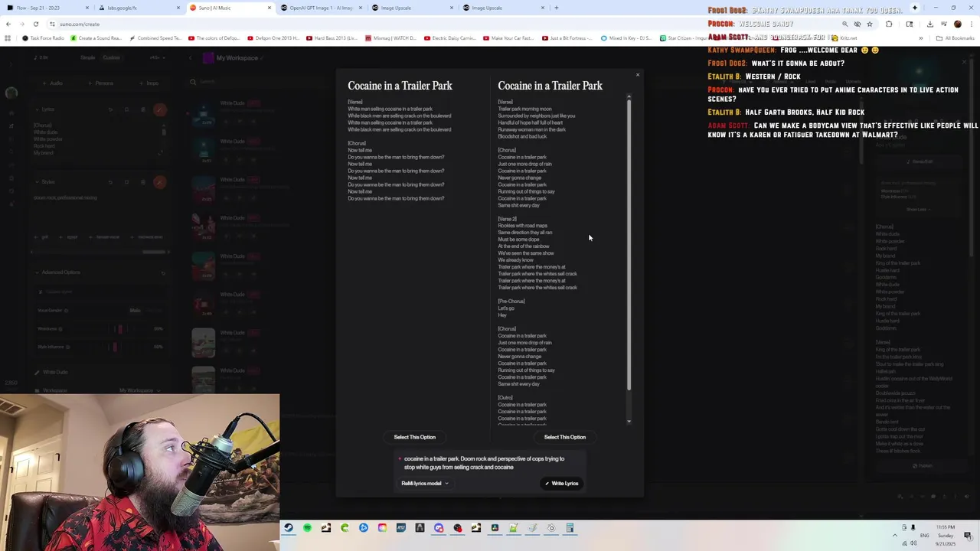Expand Advanced Options in Suno sidebar
Image resolution: width=980 pixels, height=551 pixels.
(x=61, y=272)
